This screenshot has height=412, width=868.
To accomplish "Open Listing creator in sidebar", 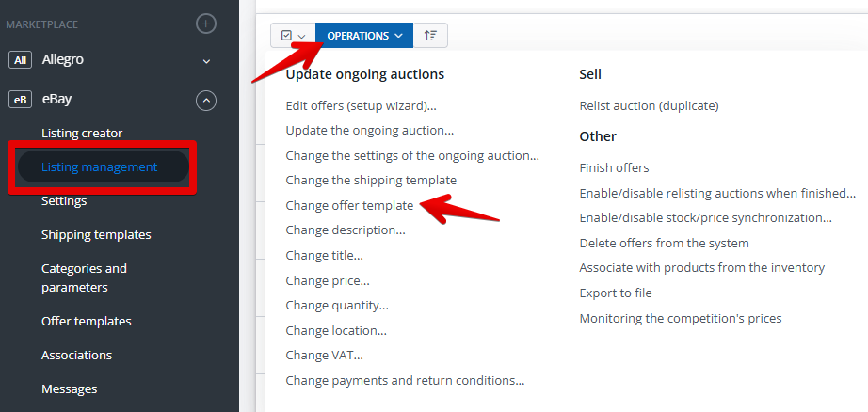I will pyautogui.click(x=82, y=134).
